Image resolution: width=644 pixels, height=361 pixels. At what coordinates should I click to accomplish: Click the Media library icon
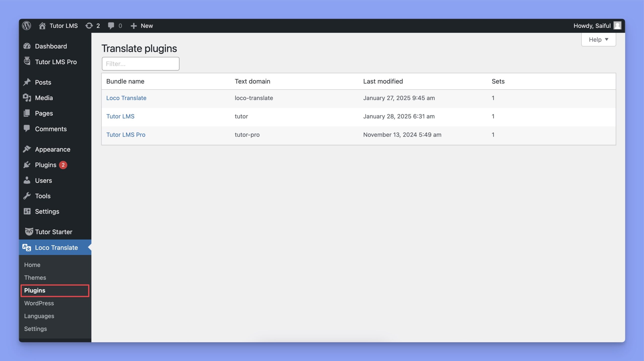coord(27,98)
